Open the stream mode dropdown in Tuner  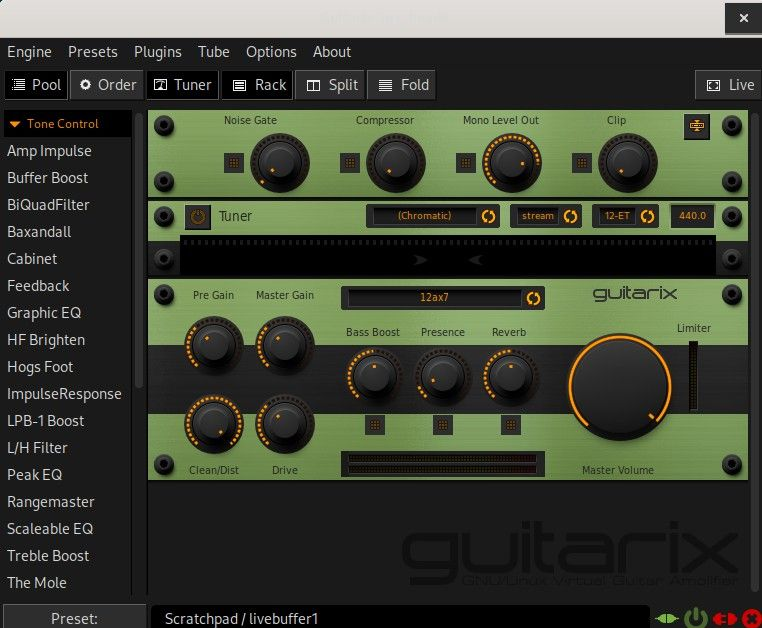[x=546, y=216]
